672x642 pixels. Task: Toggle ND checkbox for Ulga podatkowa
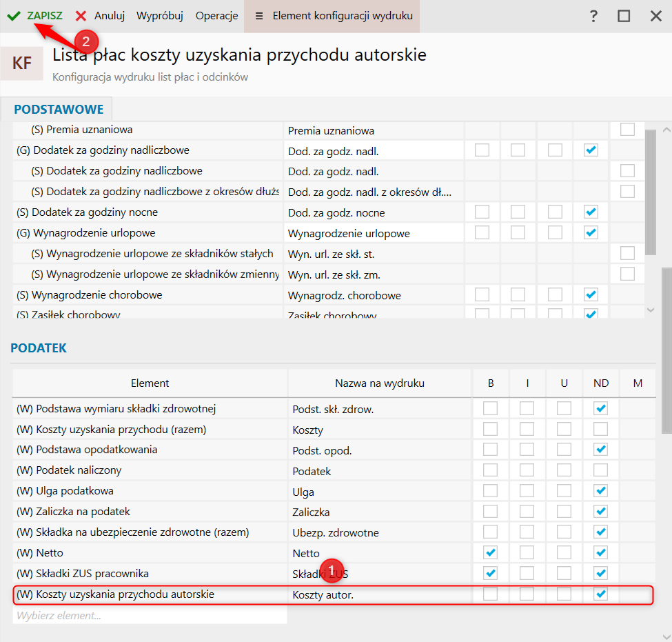pyautogui.click(x=601, y=490)
